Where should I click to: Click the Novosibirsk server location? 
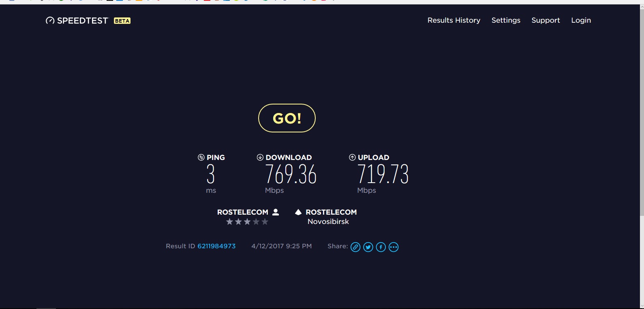(328, 222)
